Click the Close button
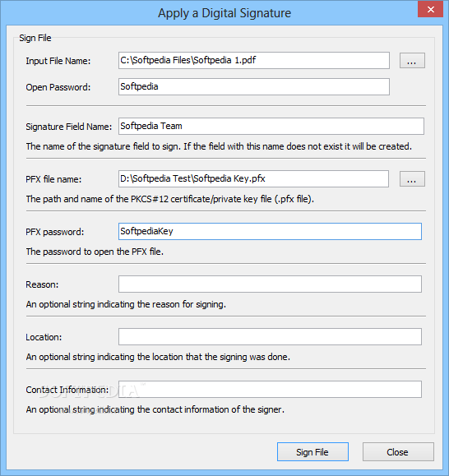This screenshot has width=449, height=476. pos(398,451)
